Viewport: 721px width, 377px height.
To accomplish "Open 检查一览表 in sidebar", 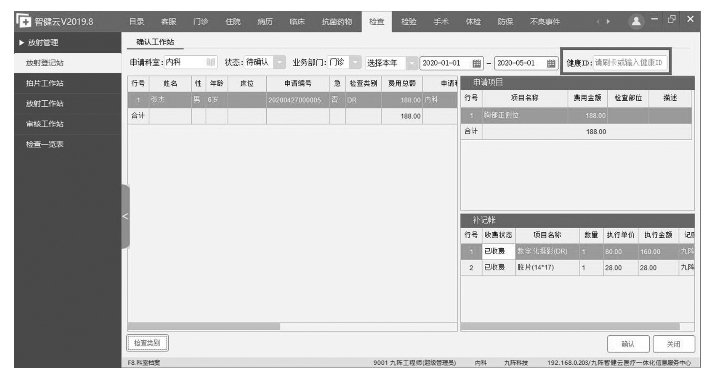I will click(x=68, y=144).
